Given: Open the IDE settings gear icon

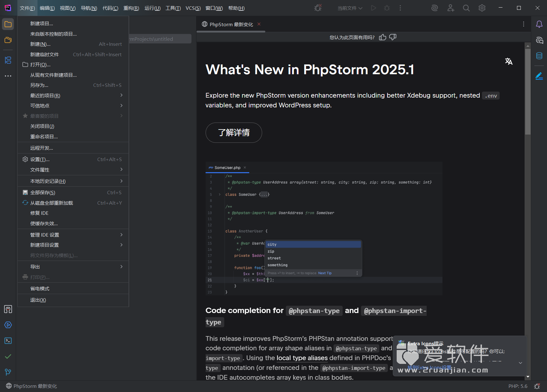Looking at the screenshot, I should tap(482, 8).
